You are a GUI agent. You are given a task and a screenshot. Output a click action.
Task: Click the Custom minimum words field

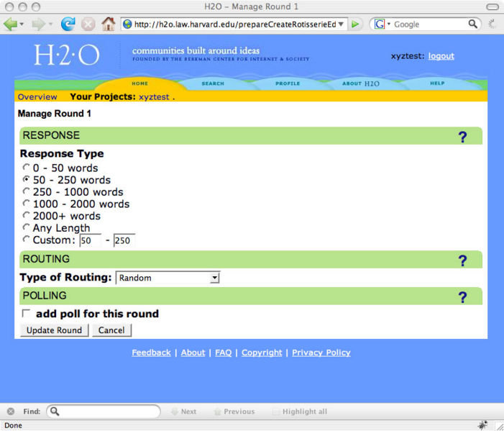[90, 240]
